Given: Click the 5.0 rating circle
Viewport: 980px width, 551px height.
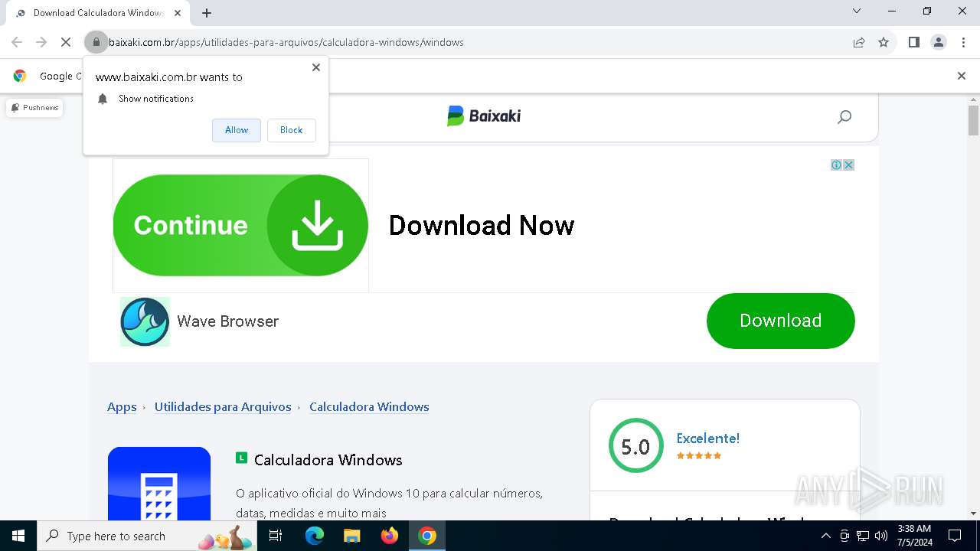Looking at the screenshot, I should tap(635, 445).
